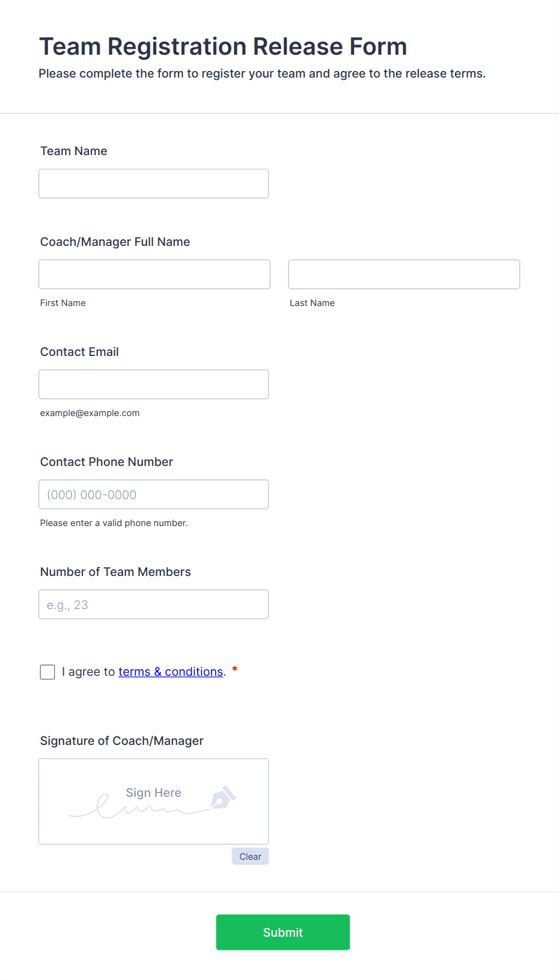
Task: Click the Contact Email label
Action: 79,352
